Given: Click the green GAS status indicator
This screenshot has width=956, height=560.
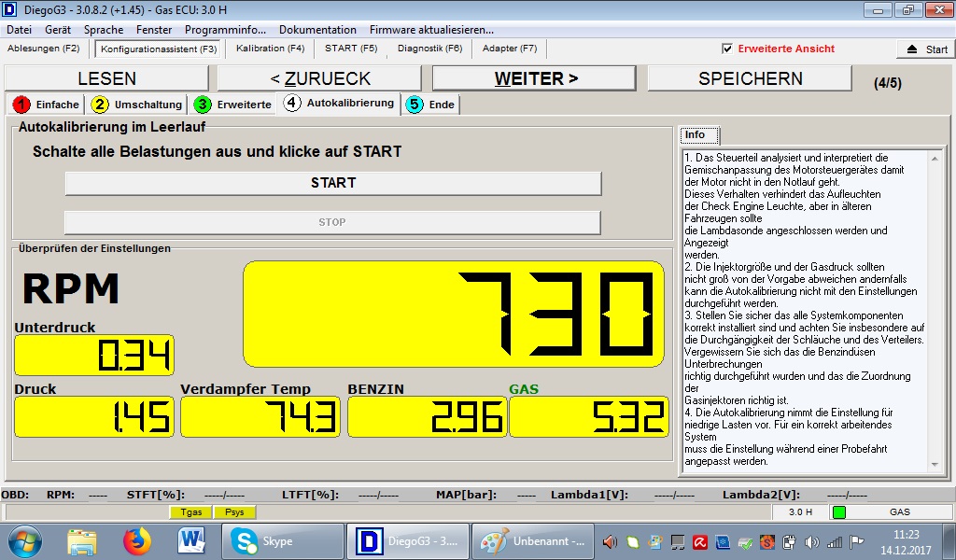Looking at the screenshot, I should click(838, 511).
